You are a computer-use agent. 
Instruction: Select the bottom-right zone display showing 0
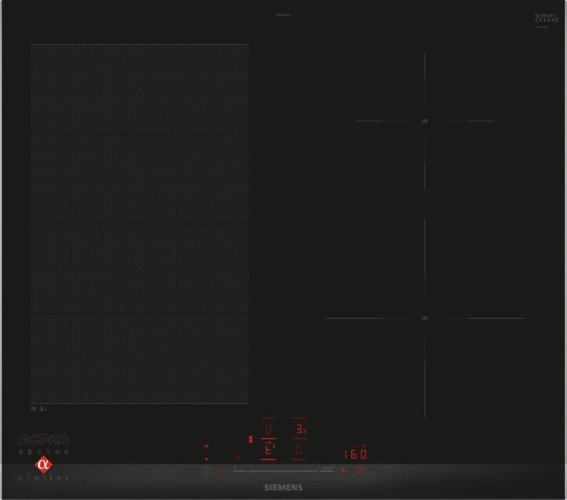[299, 450]
